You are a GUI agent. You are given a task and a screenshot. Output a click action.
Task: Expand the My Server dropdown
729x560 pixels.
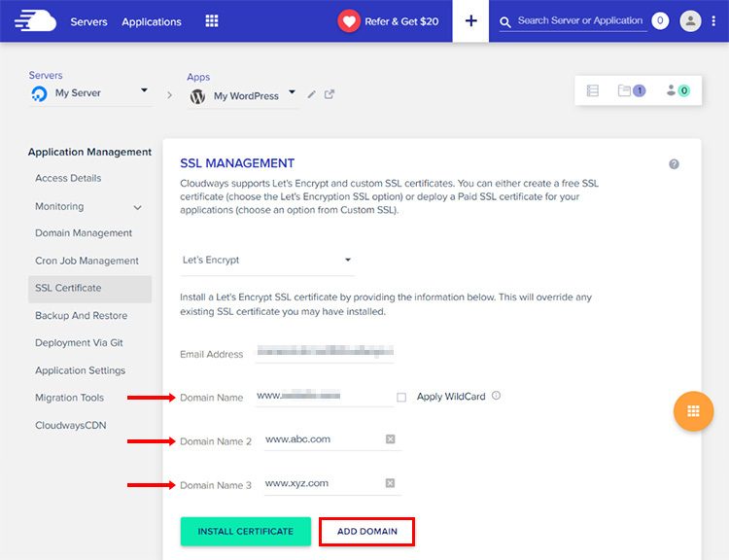click(144, 90)
